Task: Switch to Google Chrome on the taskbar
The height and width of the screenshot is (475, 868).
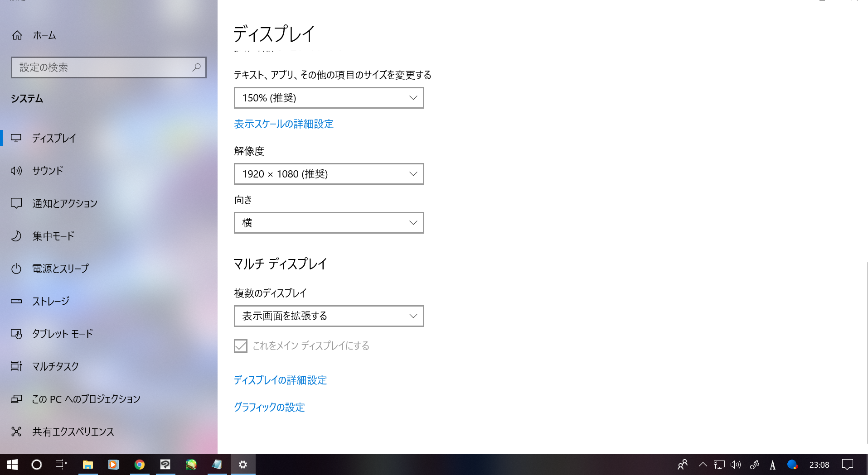Action: pyautogui.click(x=139, y=465)
